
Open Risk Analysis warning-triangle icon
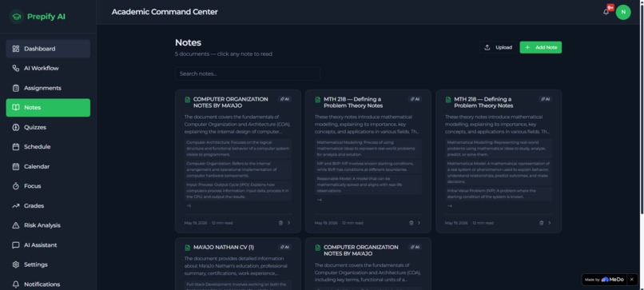(x=16, y=225)
